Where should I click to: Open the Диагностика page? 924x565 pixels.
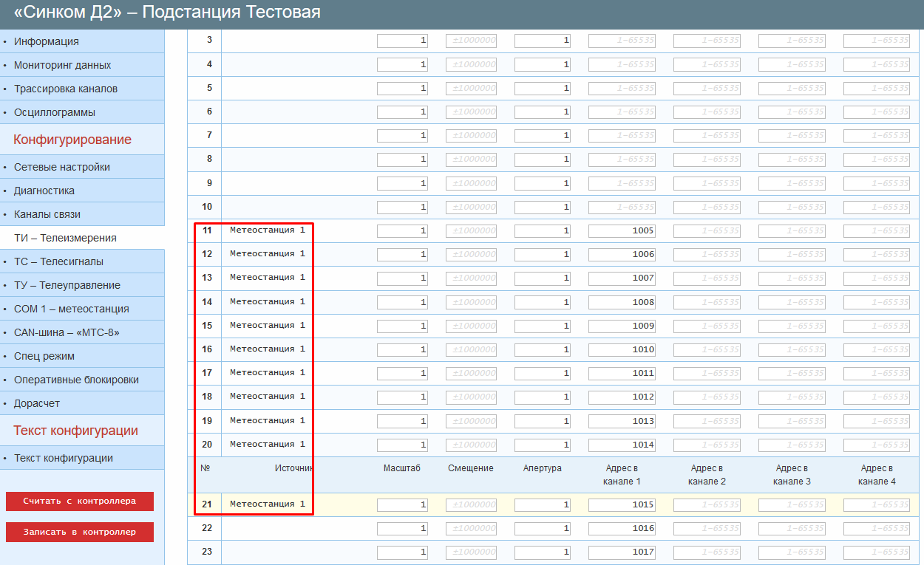[x=44, y=191]
